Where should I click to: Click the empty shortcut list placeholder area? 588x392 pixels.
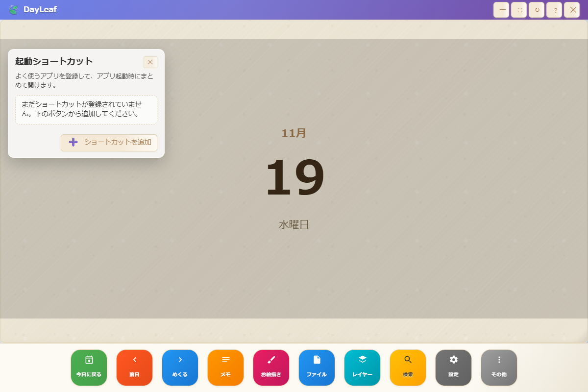pyautogui.click(x=86, y=109)
